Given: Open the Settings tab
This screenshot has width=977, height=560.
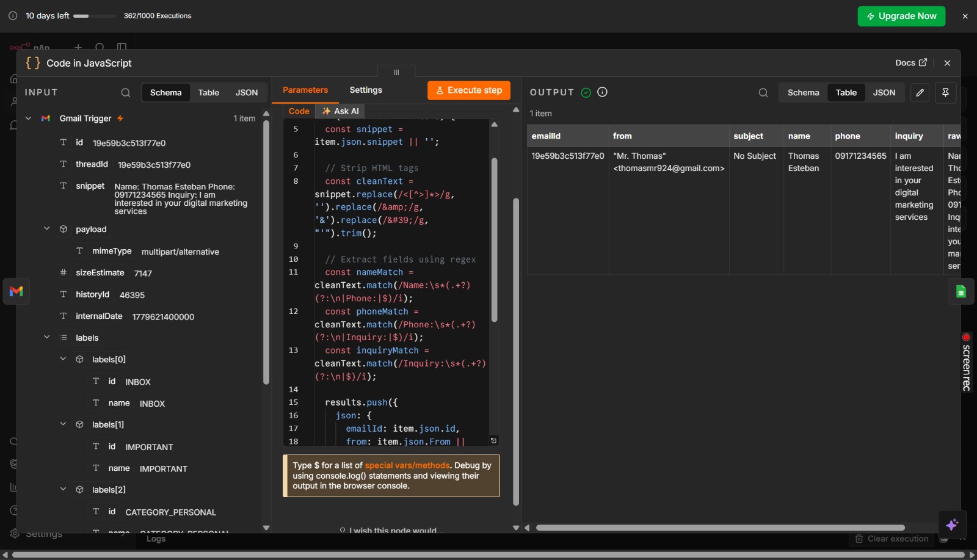Looking at the screenshot, I should [x=366, y=90].
